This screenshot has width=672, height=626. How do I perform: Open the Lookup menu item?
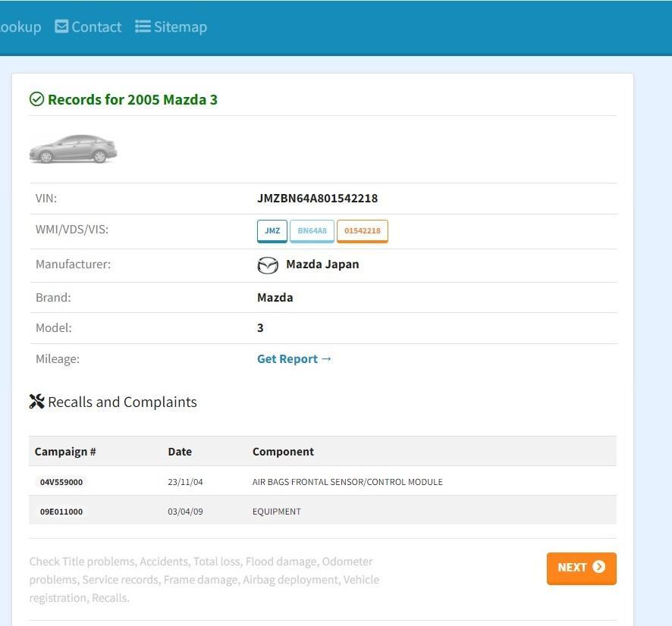click(20, 27)
